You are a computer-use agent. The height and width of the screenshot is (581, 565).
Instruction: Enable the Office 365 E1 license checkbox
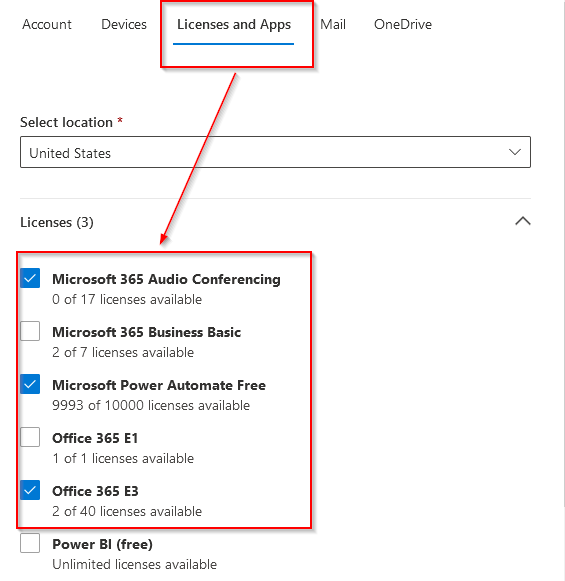[30, 437]
